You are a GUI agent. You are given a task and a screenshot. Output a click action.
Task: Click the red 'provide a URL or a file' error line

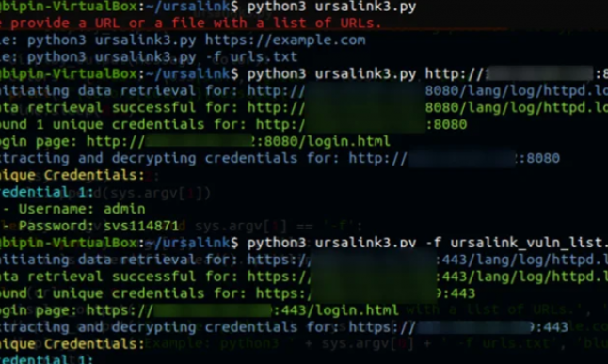[191, 24]
